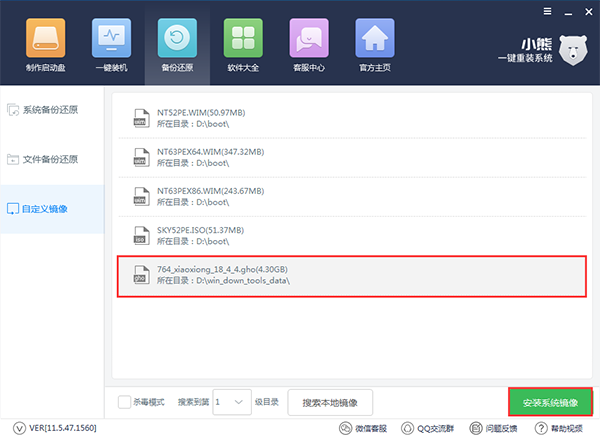The width and height of the screenshot is (600, 438).
Task: Open the 问题反馈 link
Action: (501, 428)
